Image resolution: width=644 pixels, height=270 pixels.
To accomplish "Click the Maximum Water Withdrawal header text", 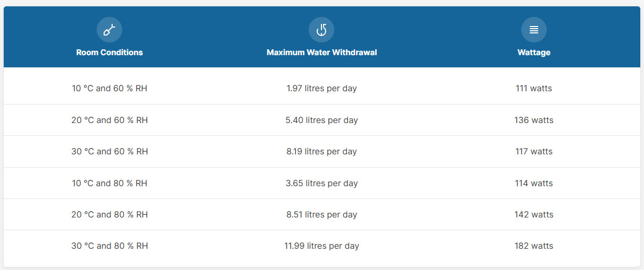I will tap(321, 53).
